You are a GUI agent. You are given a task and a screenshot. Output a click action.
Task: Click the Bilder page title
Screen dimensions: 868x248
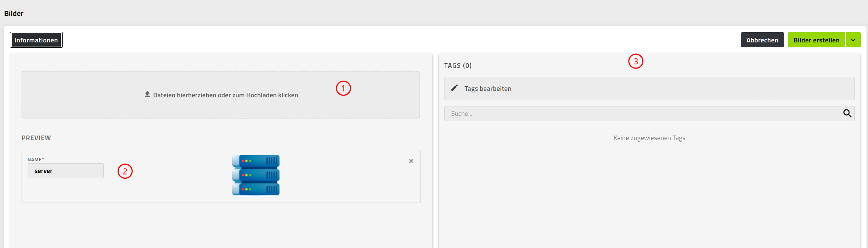coord(14,13)
